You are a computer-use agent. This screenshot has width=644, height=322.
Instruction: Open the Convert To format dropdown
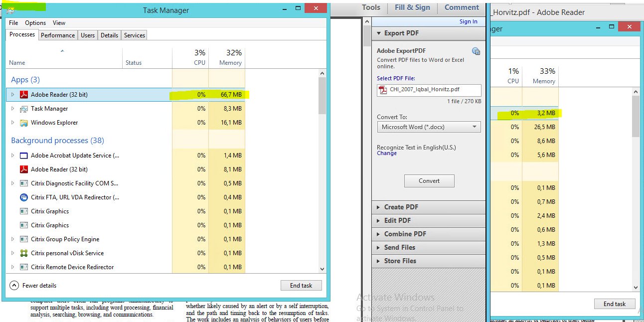click(429, 127)
